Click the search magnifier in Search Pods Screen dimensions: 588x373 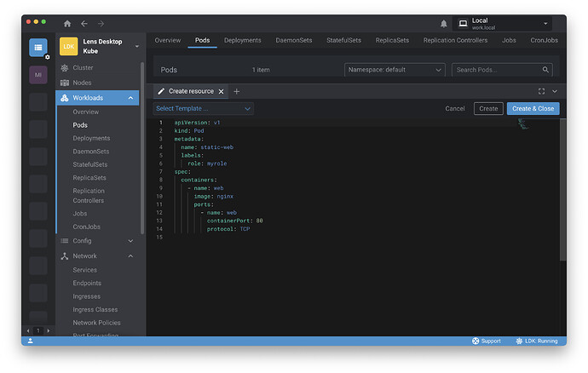545,70
